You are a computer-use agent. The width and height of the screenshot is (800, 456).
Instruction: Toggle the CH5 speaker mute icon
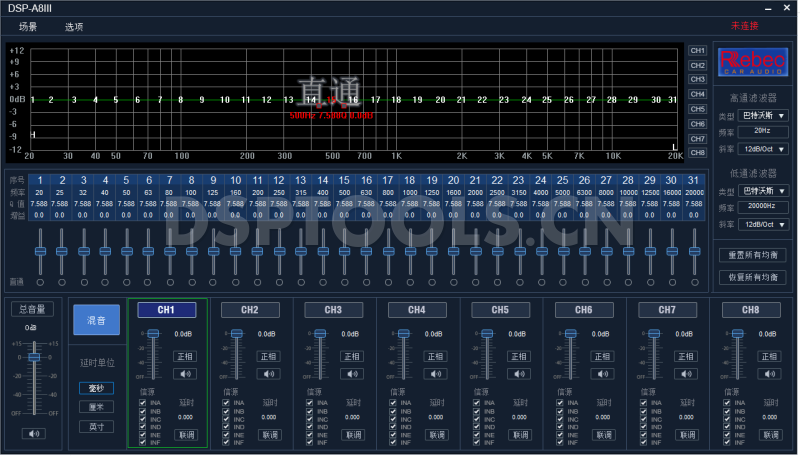tap(521, 374)
